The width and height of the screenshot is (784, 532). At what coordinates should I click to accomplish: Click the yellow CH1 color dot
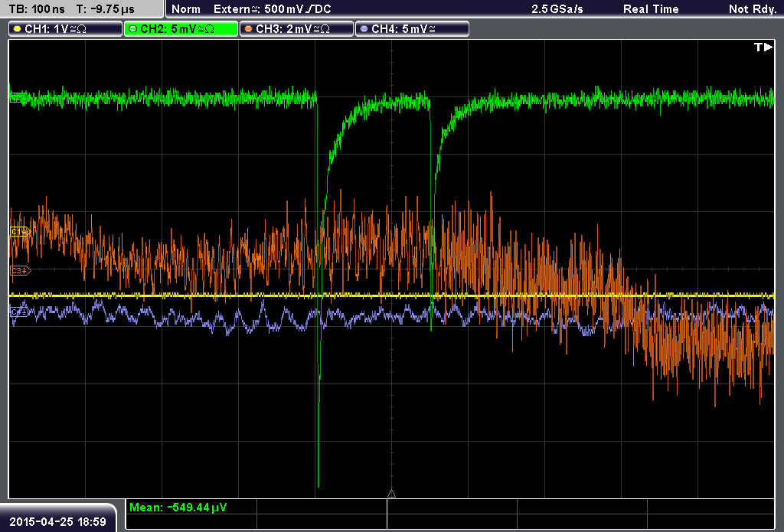[18, 29]
